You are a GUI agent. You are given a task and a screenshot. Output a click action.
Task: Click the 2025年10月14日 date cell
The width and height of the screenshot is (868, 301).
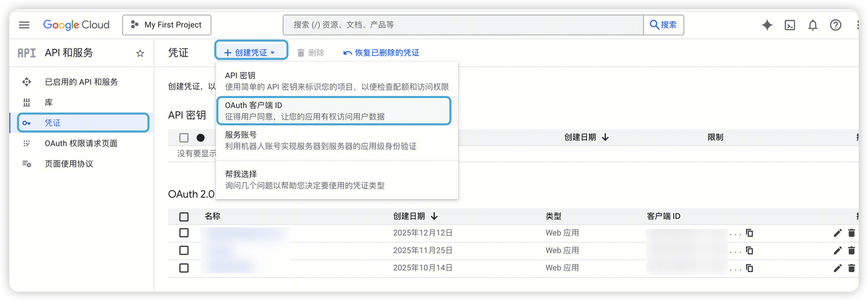(422, 267)
